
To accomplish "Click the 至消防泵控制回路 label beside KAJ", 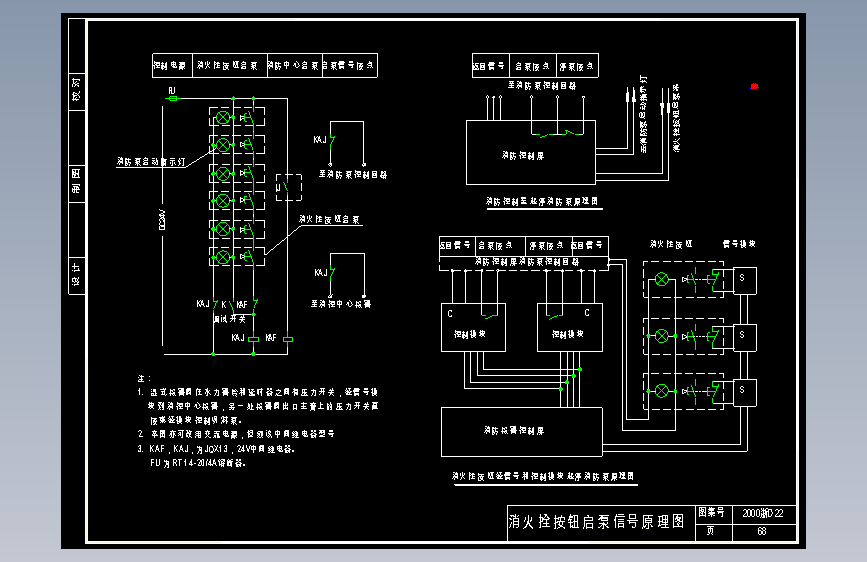I will coord(353,175).
